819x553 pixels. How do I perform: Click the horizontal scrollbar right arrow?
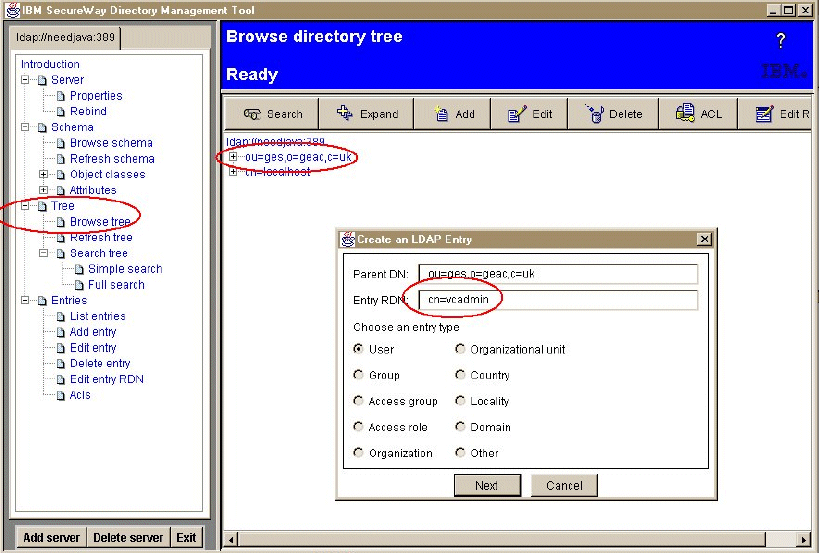[804, 539]
